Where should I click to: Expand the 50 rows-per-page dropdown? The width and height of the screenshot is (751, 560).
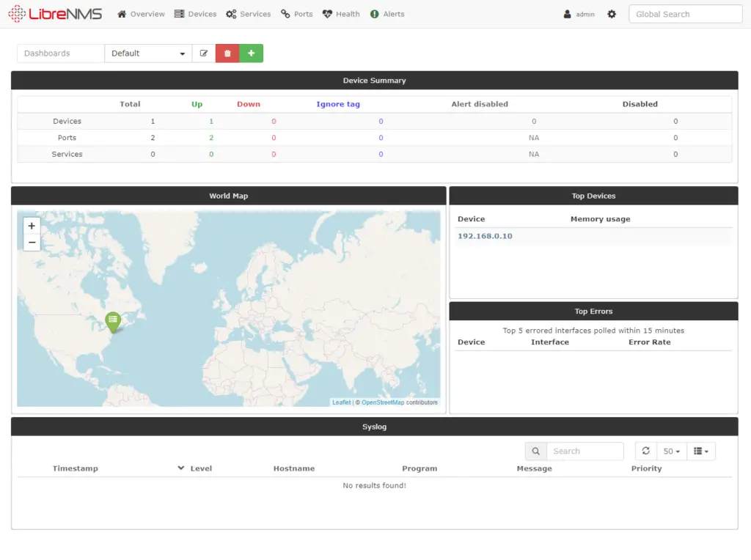tap(671, 452)
